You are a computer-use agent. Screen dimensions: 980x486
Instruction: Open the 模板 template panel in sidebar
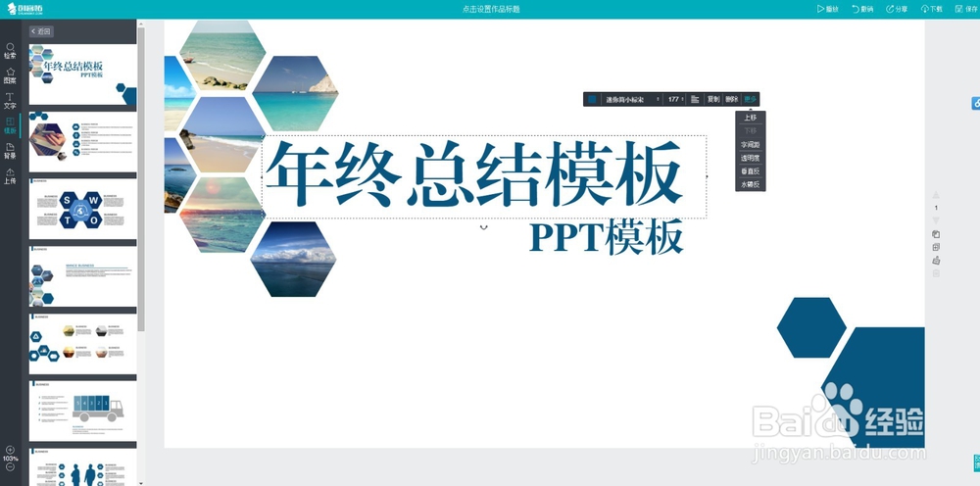tap(10, 125)
